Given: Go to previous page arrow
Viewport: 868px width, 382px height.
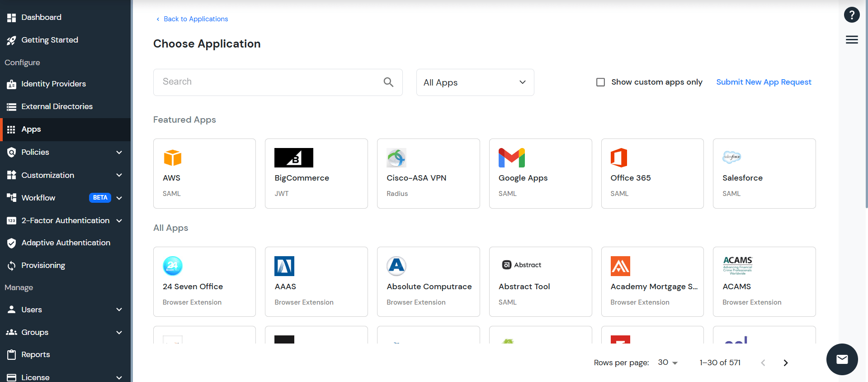Looking at the screenshot, I should 763,363.
